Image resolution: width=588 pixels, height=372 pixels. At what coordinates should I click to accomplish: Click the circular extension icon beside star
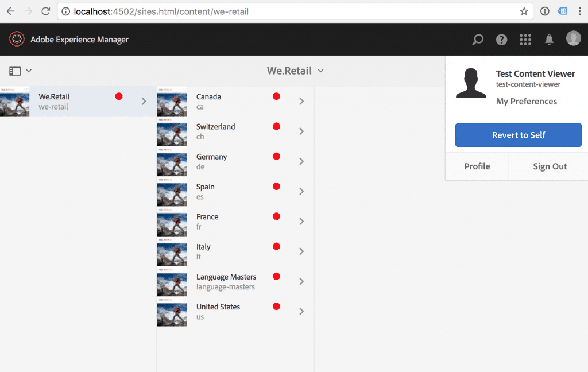point(544,11)
